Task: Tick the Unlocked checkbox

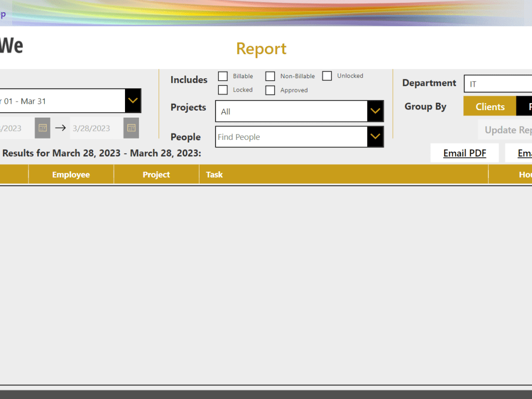Action: click(327, 76)
